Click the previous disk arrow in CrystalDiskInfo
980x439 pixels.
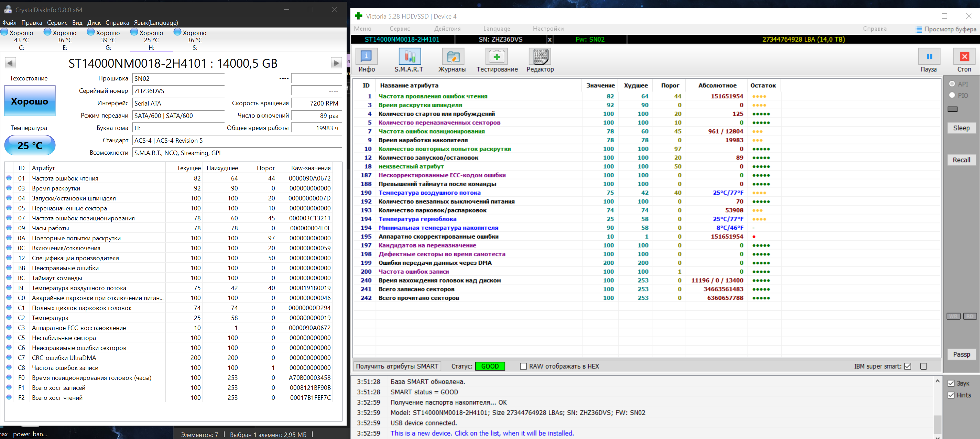pos(10,63)
